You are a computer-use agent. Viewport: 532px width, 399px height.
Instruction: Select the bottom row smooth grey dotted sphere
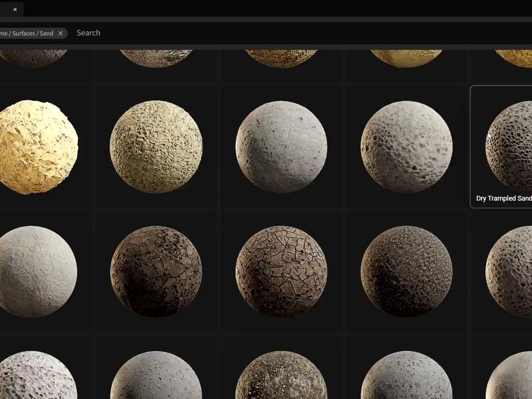click(x=156, y=375)
